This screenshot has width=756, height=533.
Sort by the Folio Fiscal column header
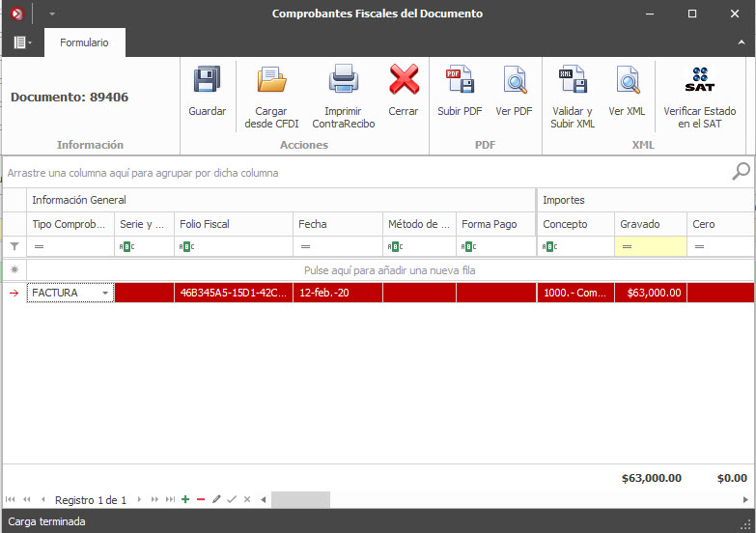click(x=234, y=224)
